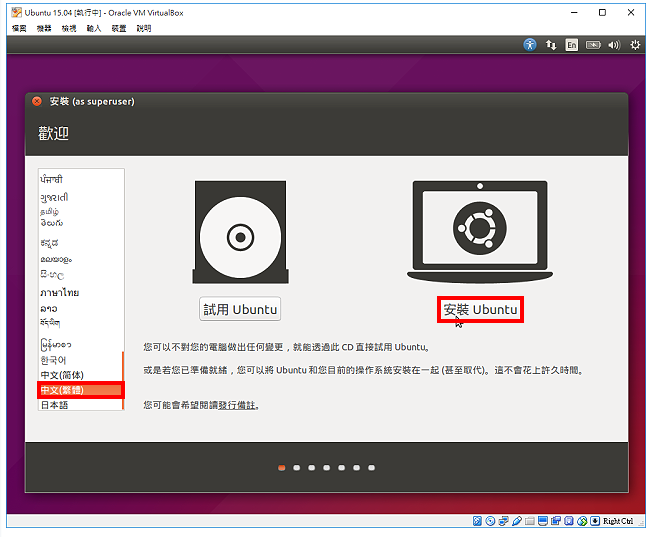Screen dimensions: 659x537
Task: Click the hard disk activity status icon
Action: (477, 521)
